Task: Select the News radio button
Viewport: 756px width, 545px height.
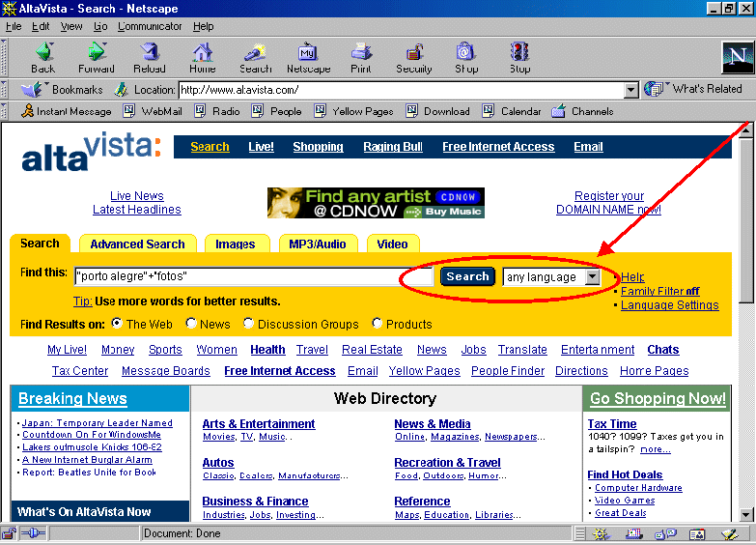Action: coord(191,323)
